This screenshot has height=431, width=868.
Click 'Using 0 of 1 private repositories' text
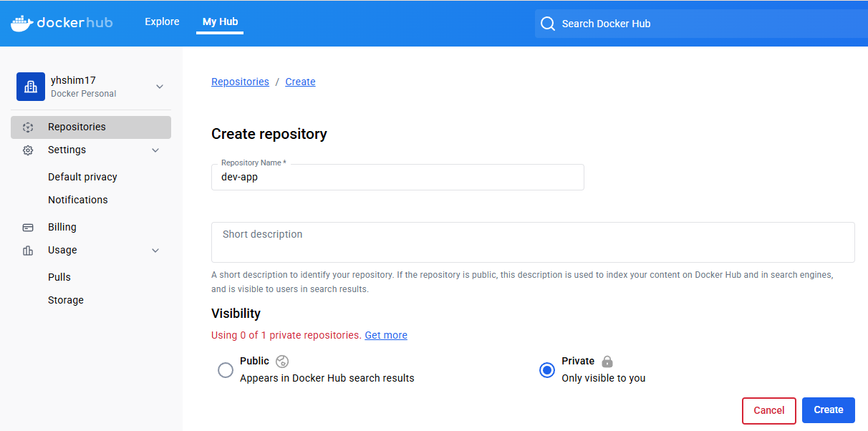coord(286,335)
